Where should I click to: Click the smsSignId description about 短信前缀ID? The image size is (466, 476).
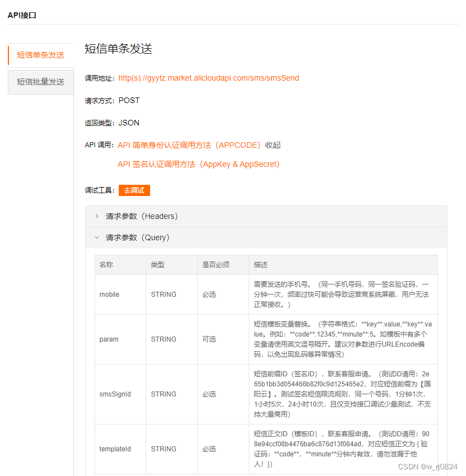click(x=342, y=394)
